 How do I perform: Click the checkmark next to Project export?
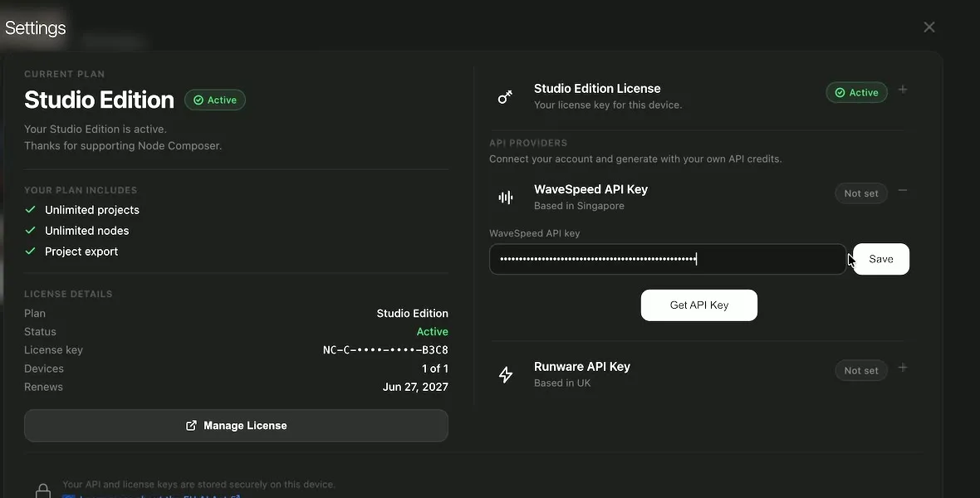[30, 251]
